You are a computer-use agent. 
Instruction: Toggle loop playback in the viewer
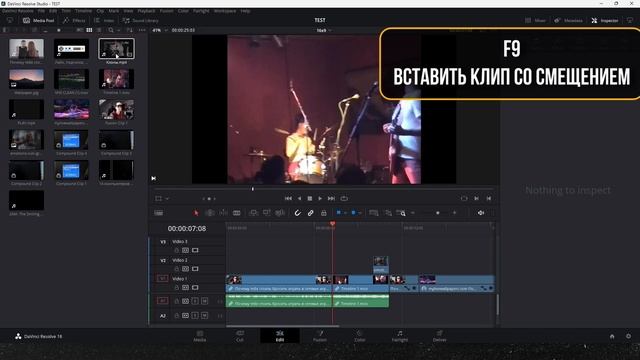pos(344,199)
